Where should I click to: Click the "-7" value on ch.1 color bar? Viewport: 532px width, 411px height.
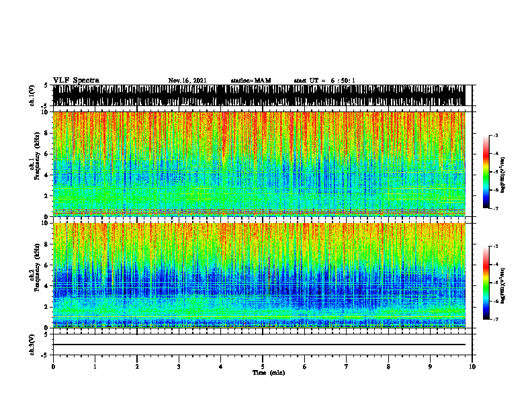pos(496,208)
